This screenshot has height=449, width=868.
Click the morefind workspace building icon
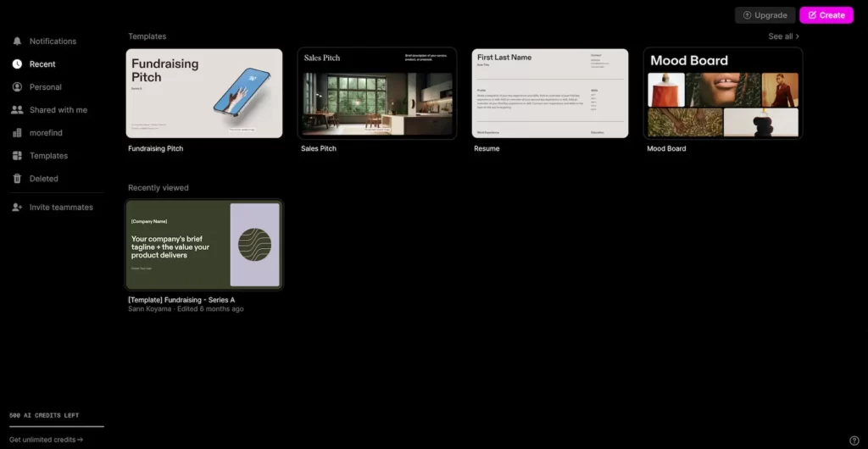[x=17, y=133]
